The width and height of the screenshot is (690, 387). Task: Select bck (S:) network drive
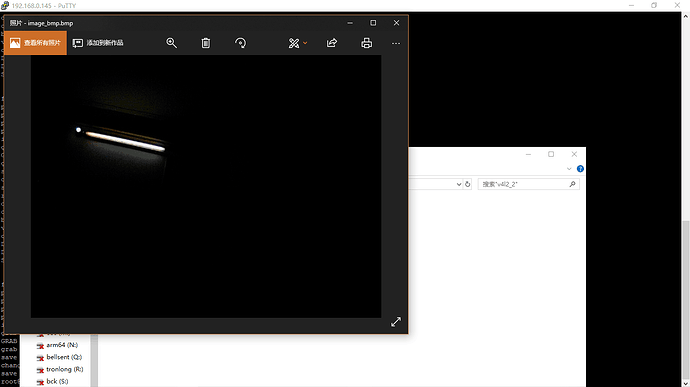53,381
